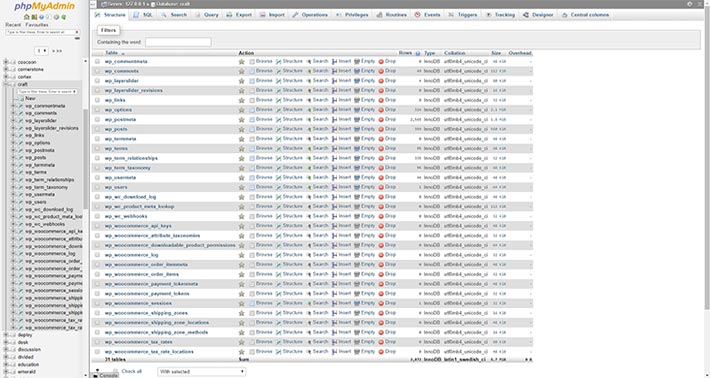This screenshot has width=710, height=378.
Task: Switch to the Export tab
Action: (239, 15)
